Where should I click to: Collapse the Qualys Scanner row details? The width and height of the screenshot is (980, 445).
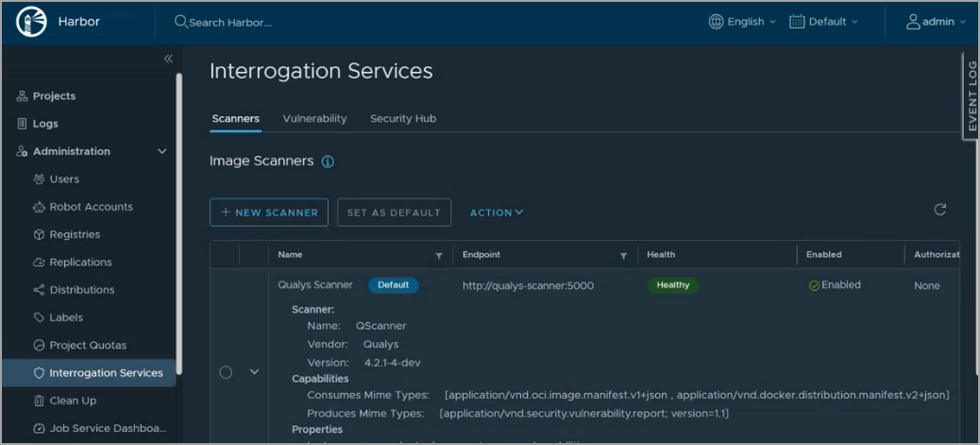254,371
